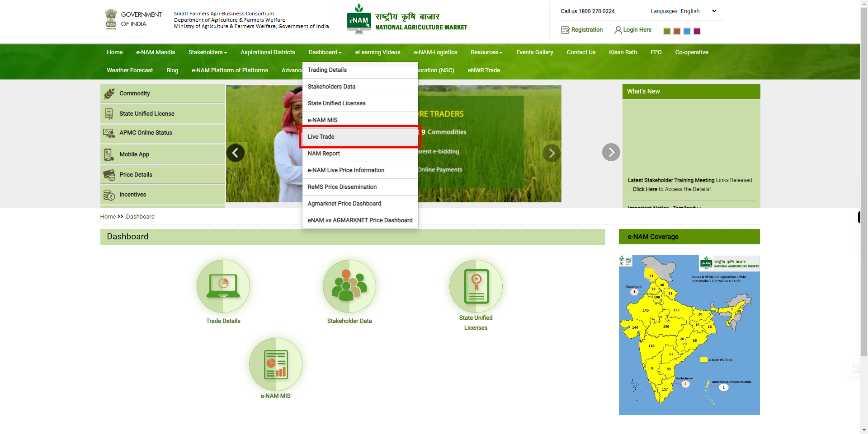Click the grey circular next arrow beside What's New

(x=611, y=152)
